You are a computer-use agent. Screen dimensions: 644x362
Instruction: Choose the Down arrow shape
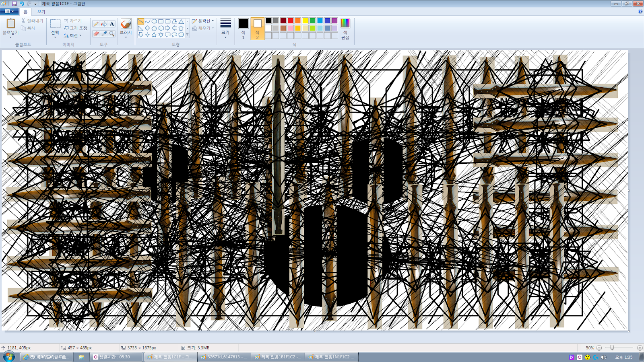[x=141, y=35]
